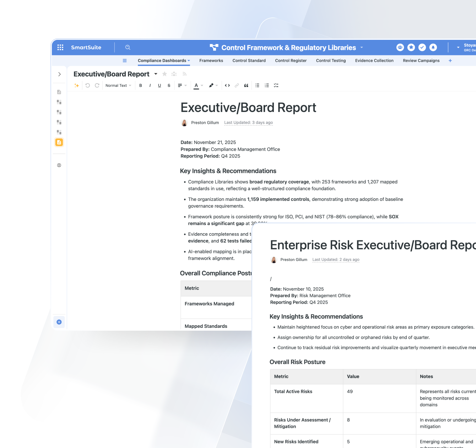The height and width of the screenshot is (448, 476).
Task: Click the SmartSuite logo text
Action: coord(86,47)
